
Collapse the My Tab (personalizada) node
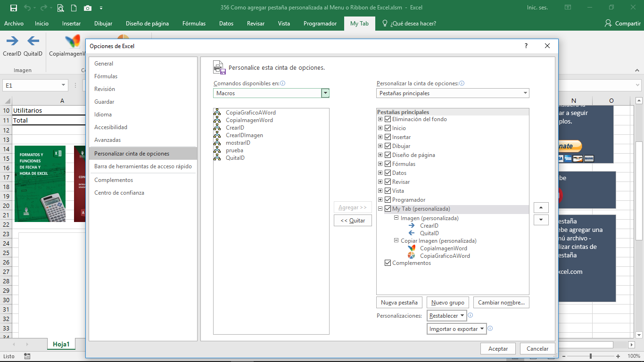pyautogui.click(x=380, y=209)
